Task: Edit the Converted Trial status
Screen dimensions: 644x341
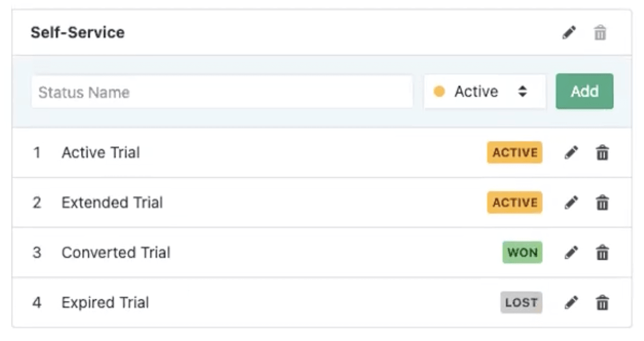Action: click(571, 253)
